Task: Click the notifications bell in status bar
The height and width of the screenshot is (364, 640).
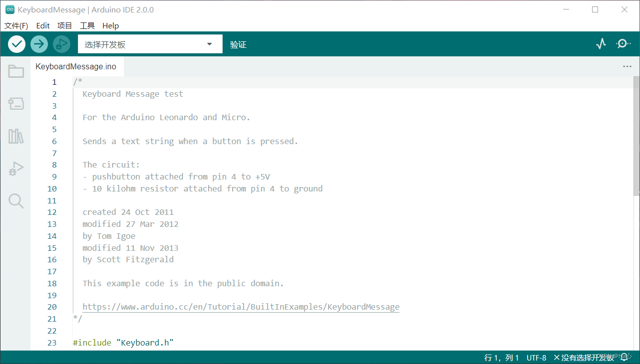Action: point(624,358)
